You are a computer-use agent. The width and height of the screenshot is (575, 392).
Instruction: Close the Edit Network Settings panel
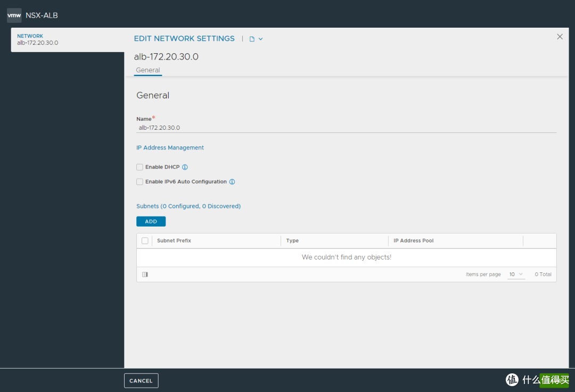pos(560,37)
